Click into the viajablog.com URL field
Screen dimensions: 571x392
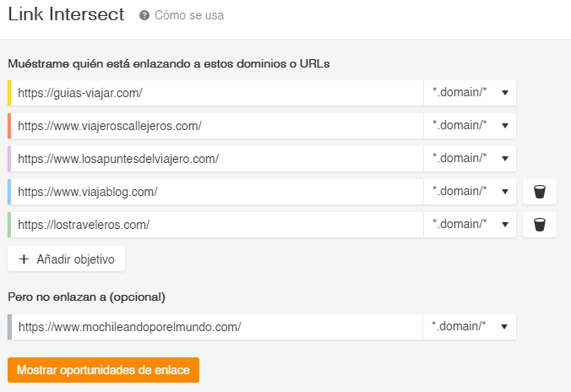point(217,192)
